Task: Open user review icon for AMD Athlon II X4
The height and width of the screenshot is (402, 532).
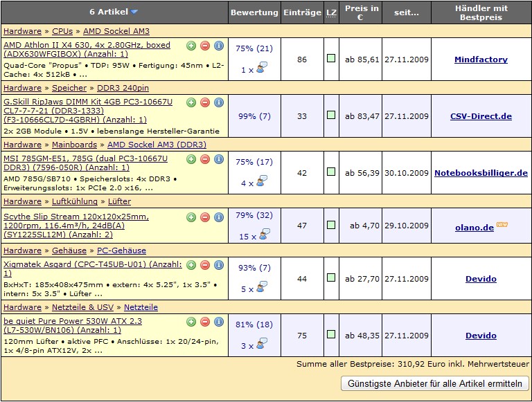Action: (x=262, y=68)
